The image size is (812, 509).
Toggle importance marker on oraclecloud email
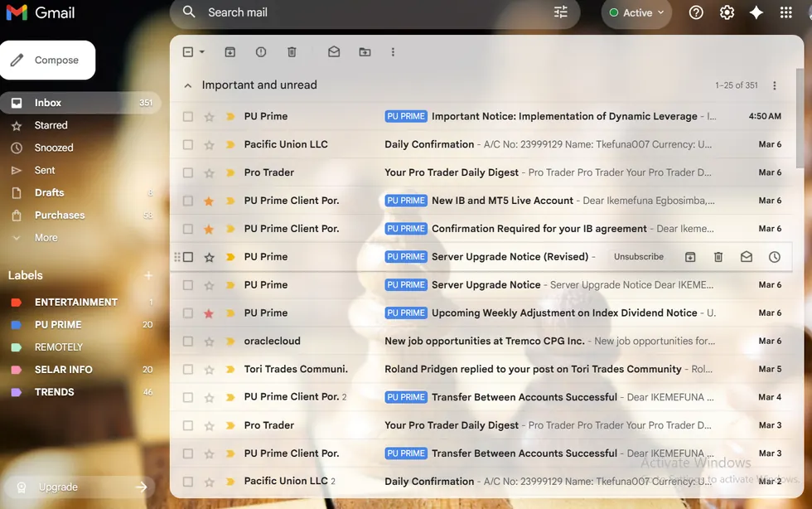coord(230,341)
